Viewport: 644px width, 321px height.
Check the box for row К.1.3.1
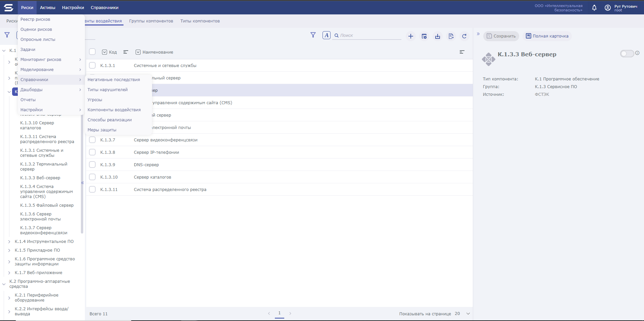pyautogui.click(x=92, y=65)
